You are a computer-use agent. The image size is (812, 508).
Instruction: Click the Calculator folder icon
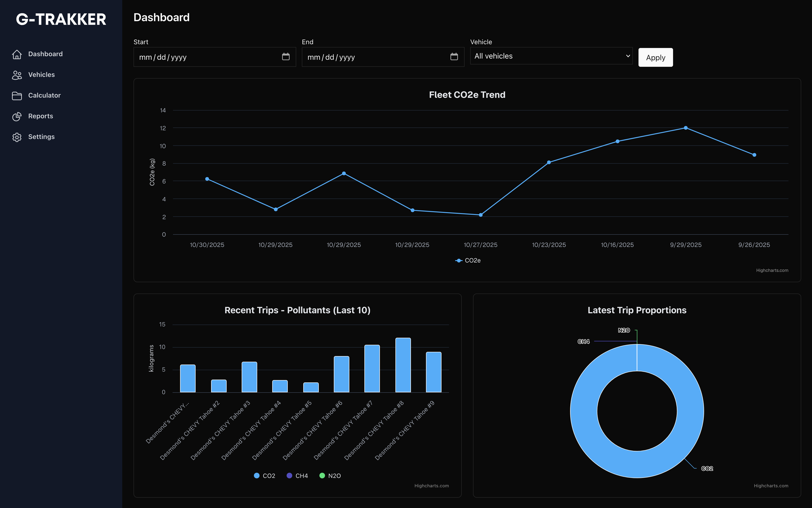(x=17, y=96)
